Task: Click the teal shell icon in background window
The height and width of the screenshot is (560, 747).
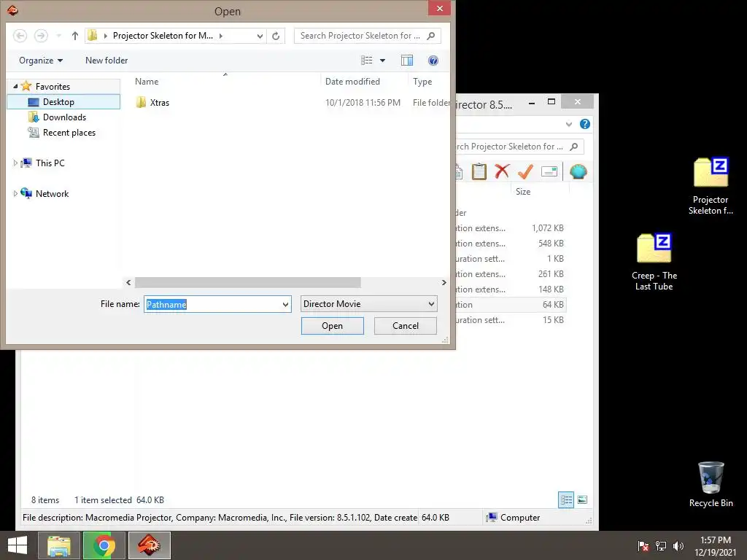Action: tap(578, 171)
